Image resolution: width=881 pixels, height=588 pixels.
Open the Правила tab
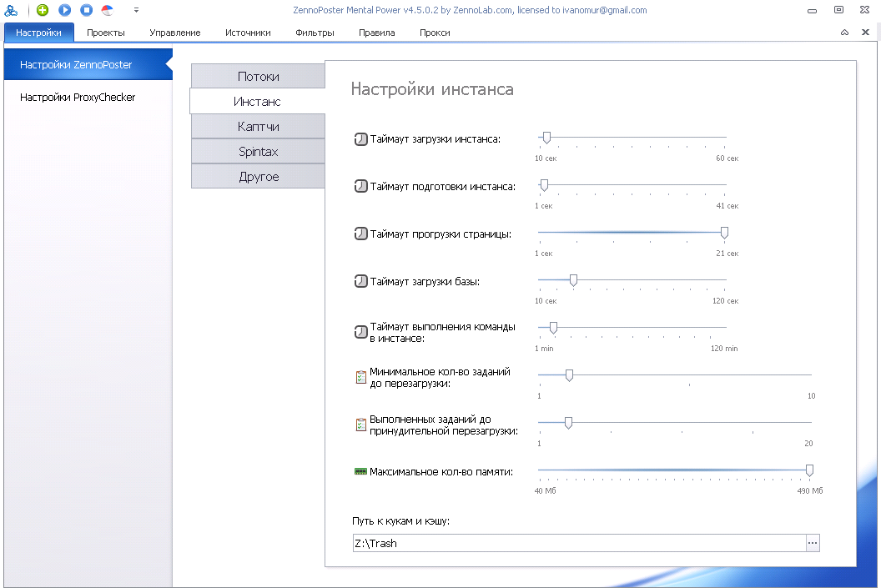(376, 33)
